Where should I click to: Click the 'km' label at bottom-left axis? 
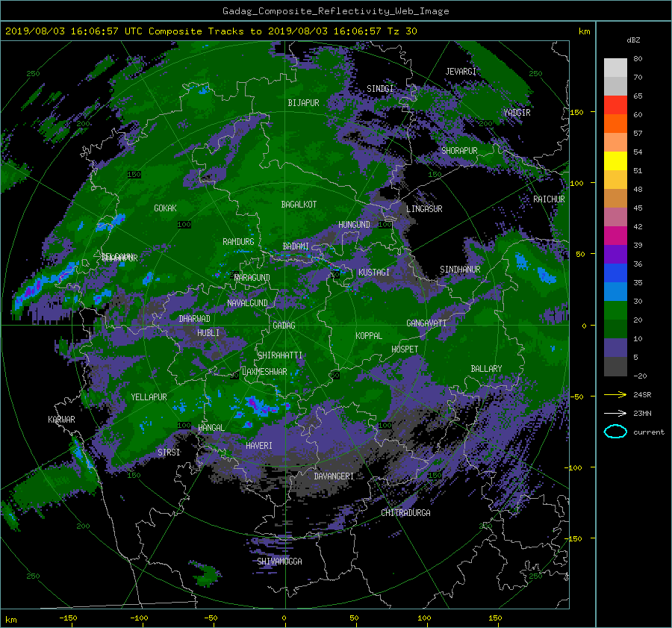(x=10, y=620)
